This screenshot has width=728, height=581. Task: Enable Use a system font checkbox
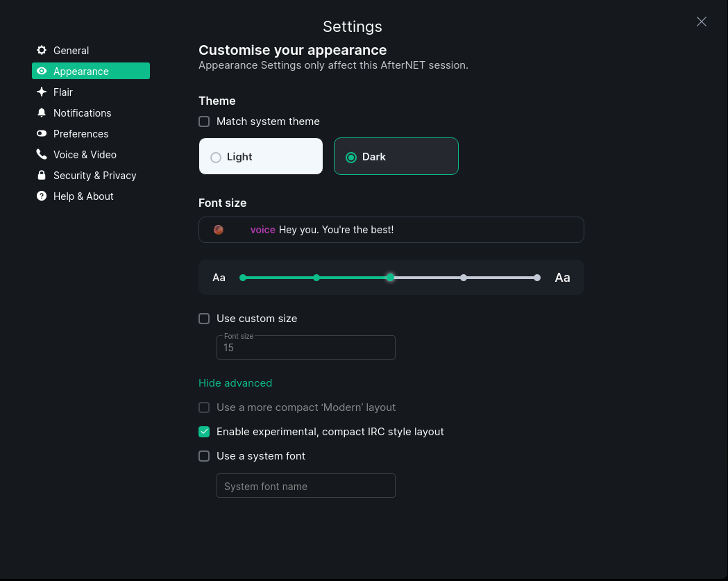pos(204,456)
